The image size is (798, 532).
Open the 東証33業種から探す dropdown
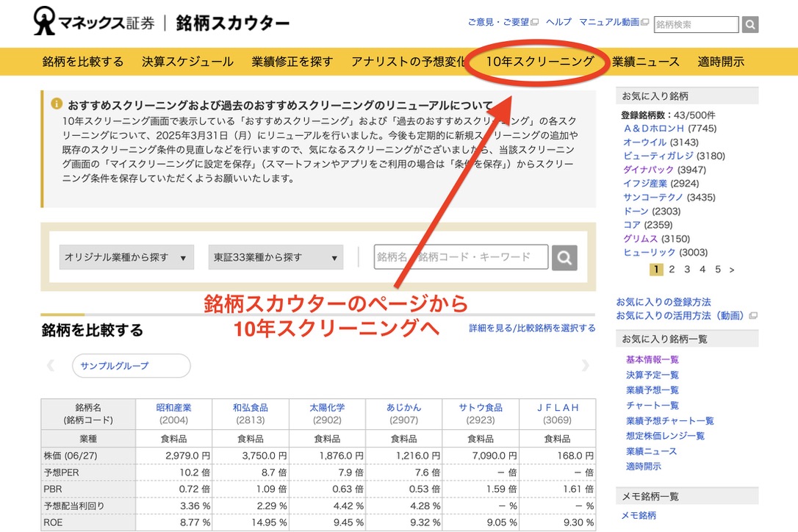(x=276, y=258)
